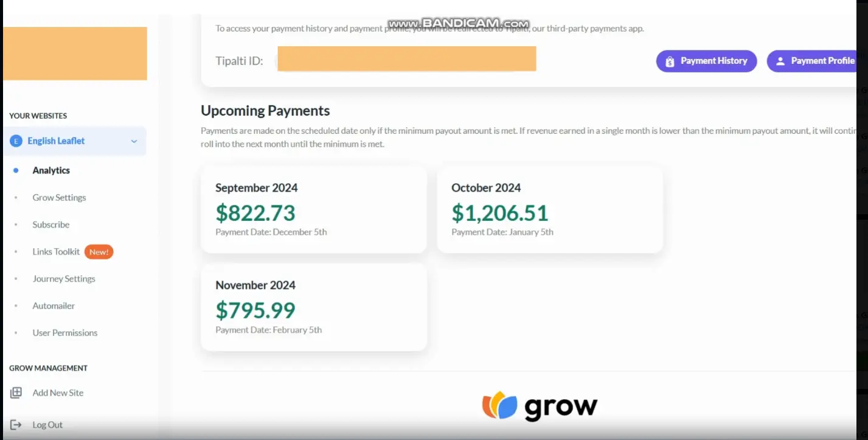Open the English Leaflet website dropdown

75,141
